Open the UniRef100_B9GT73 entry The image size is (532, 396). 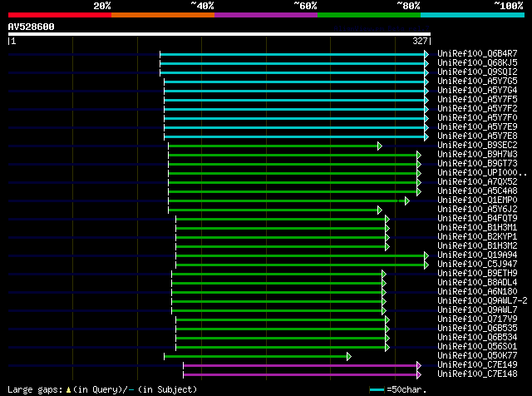pyautogui.click(x=477, y=164)
